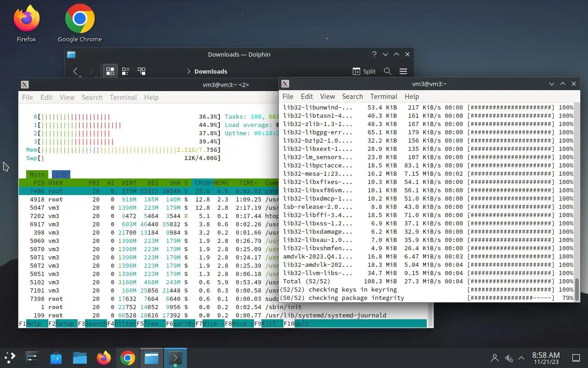Open Search menu in htop terminal
Image resolution: width=588 pixels, height=368 pixels.
tap(92, 97)
